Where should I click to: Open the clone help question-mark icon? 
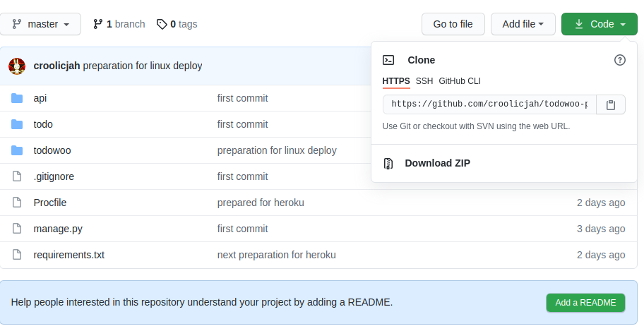click(620, 60)
